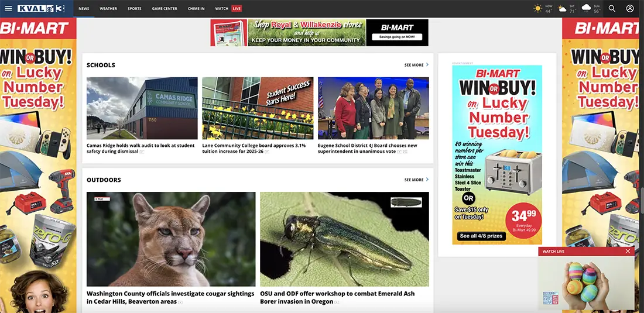Viewport: 644px width, 313px height.
Task: Open the Chime In menu item
Action: 196,8
